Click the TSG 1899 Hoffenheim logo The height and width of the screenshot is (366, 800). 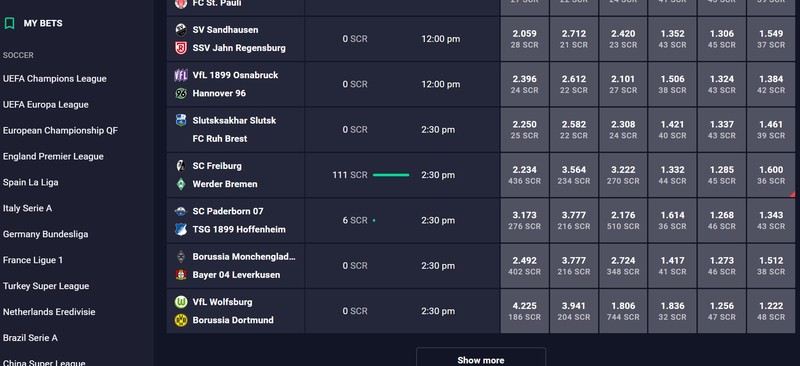pyautogui.click(x=181, y=230)
